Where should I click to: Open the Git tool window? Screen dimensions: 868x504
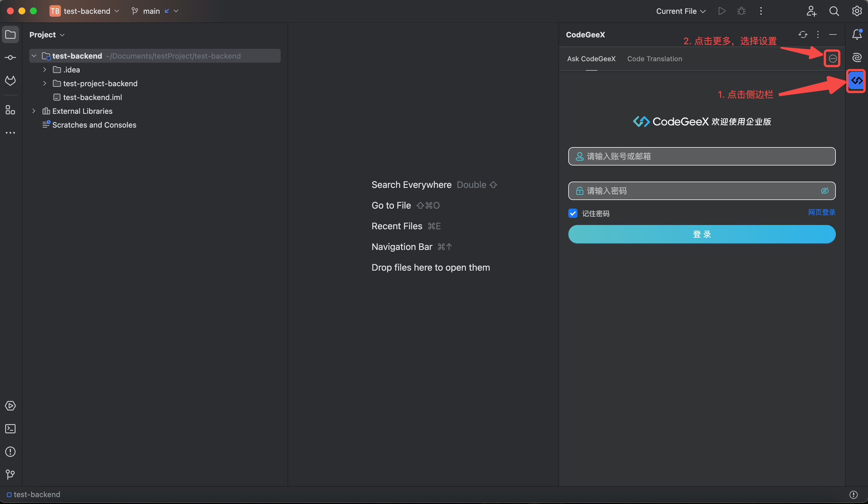pyautogui.click(x=10, y=474)
